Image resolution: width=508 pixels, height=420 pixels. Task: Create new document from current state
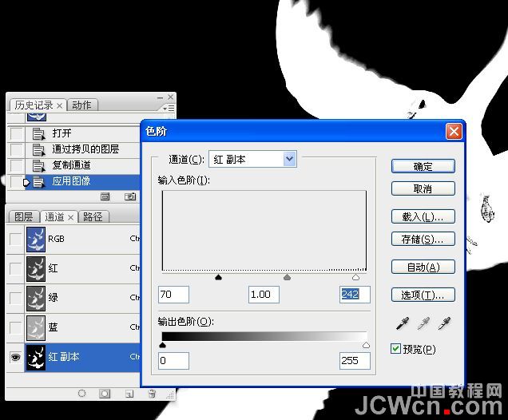point(105,196)
